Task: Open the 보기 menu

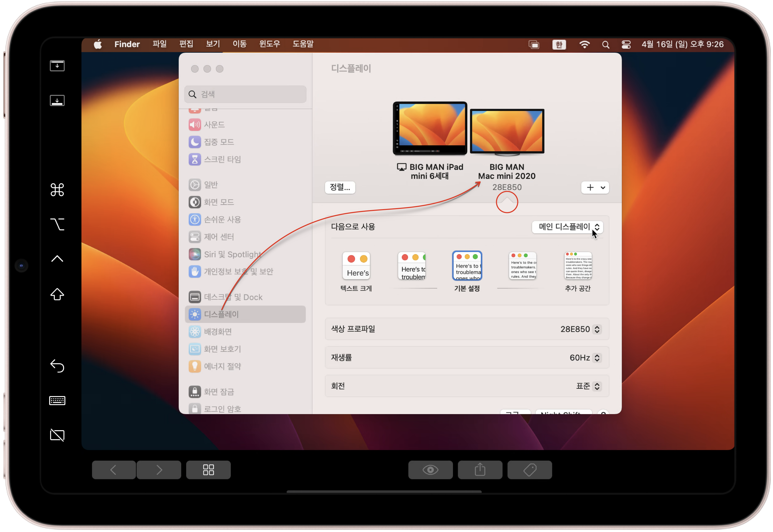Action: (213, 44)
